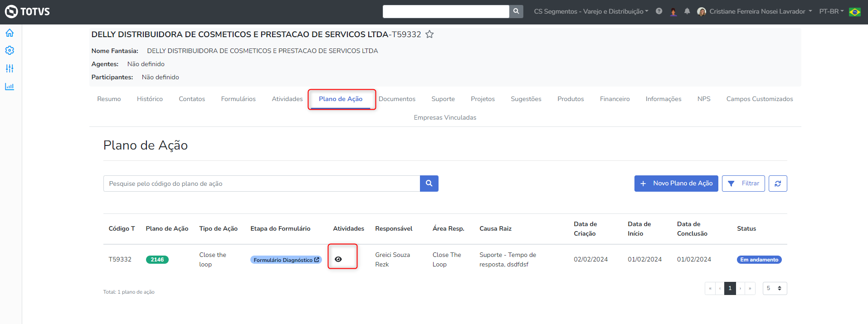Open Cristiane Ferreira user menu

(761, 11)
